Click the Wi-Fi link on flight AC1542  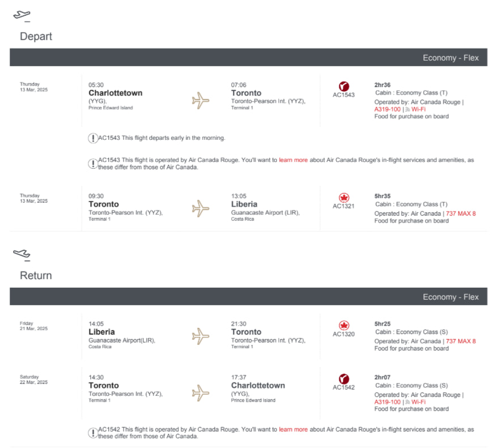(418, 402)
